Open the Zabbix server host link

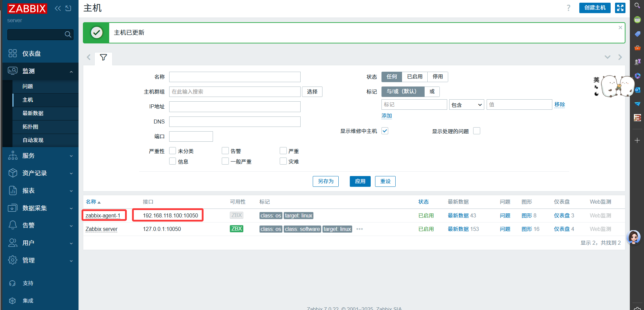[101, 229]
